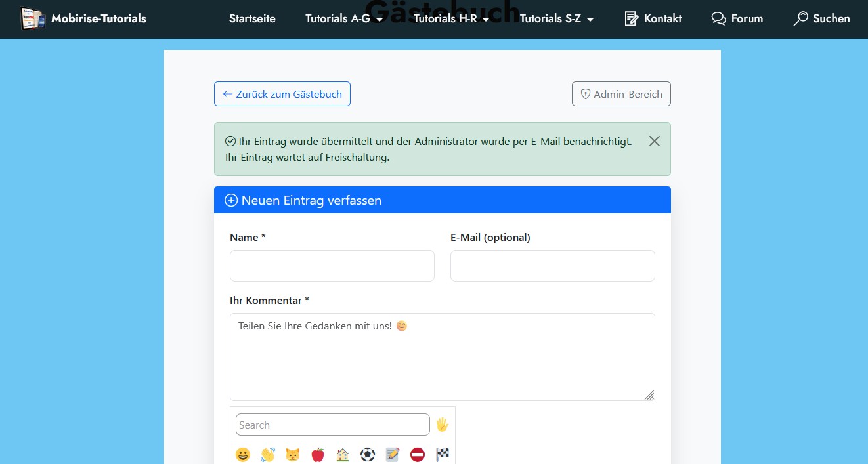Select the smileys emoji category
The width and height of the screenshot is (868, 464).
click(x=243, y=454)
